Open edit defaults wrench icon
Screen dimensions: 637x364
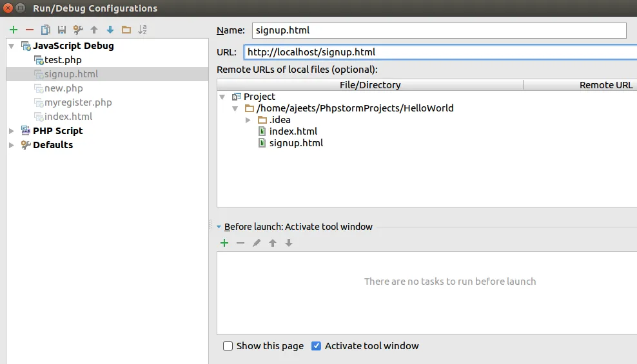(78, 30)
